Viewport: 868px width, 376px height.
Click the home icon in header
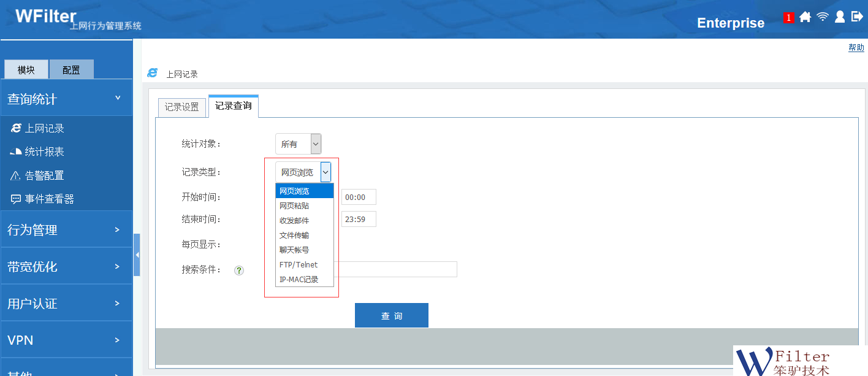(x=805, y=17)
